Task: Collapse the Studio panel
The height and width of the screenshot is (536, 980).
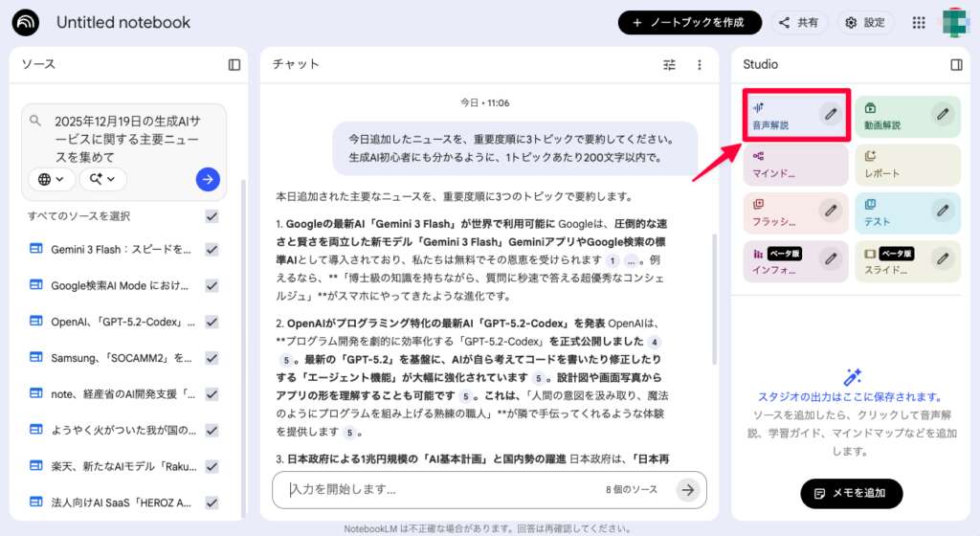Action: [956, 64]
